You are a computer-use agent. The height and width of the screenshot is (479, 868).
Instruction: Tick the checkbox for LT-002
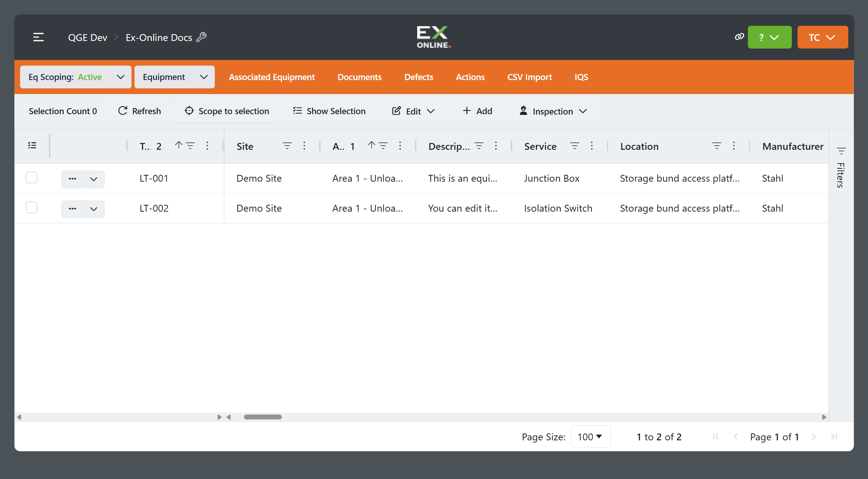pos(31,207)
